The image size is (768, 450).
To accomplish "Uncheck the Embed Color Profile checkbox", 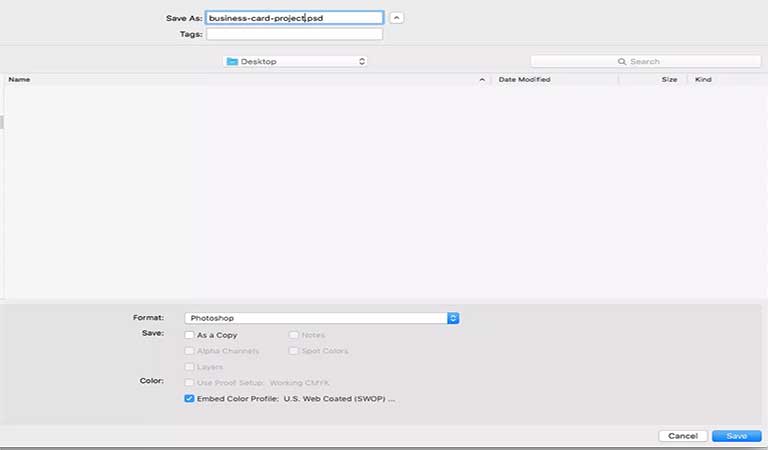I will click(x=190, y=398).
